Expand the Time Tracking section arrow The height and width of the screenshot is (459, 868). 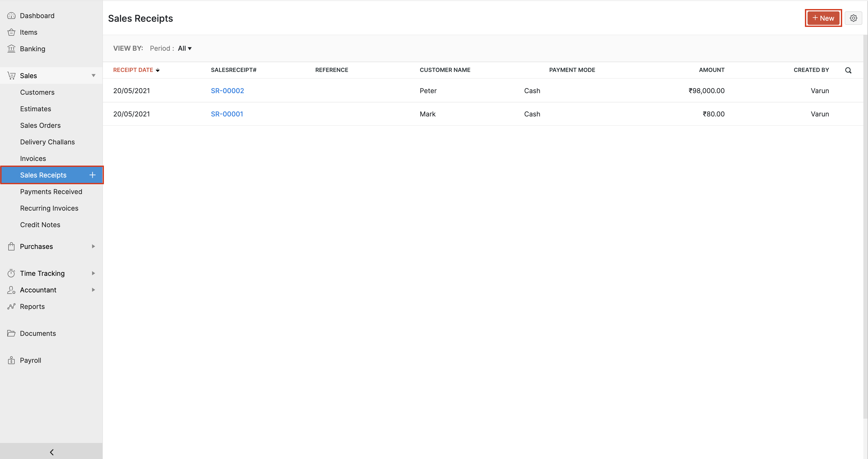[93, 273]
